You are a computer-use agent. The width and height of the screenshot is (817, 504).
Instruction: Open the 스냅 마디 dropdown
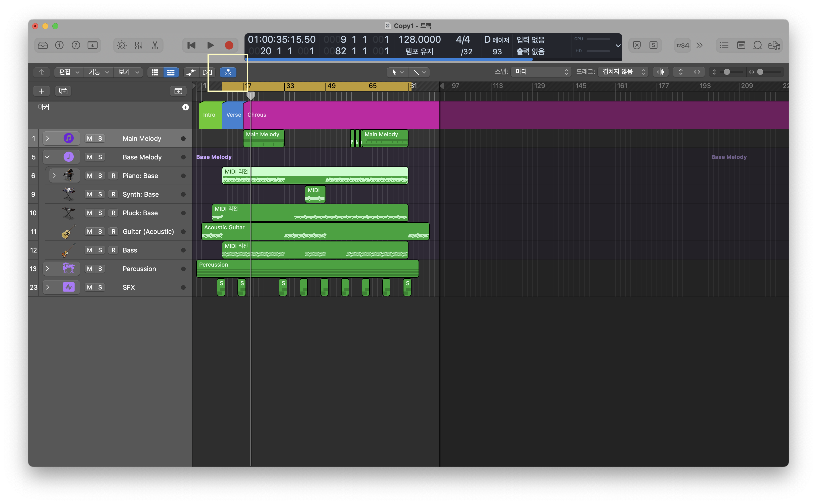(x=541, y=72)
